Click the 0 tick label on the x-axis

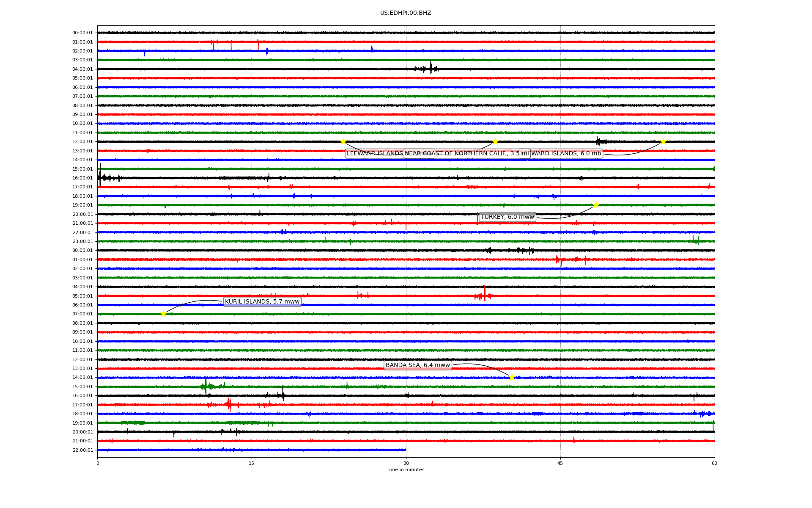click(x=98, y=463)
